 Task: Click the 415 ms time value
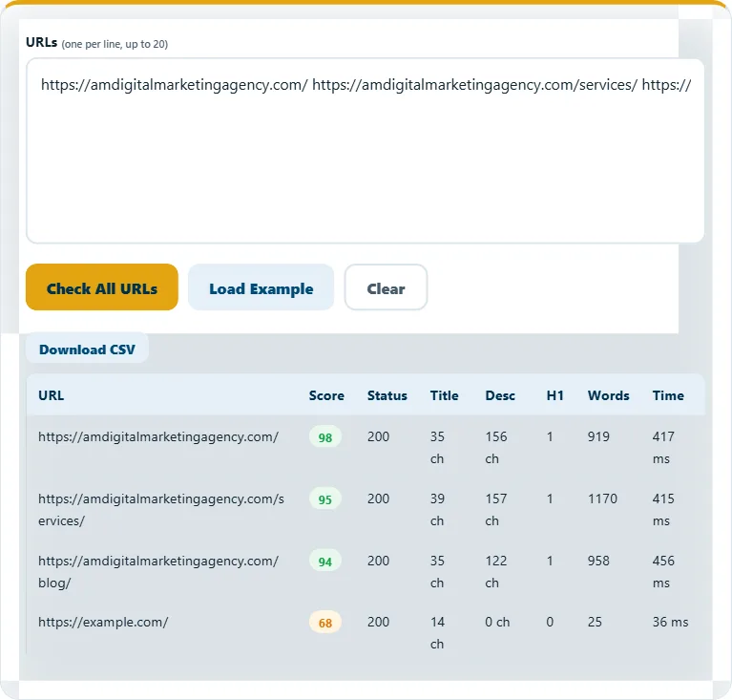[663, 509]
